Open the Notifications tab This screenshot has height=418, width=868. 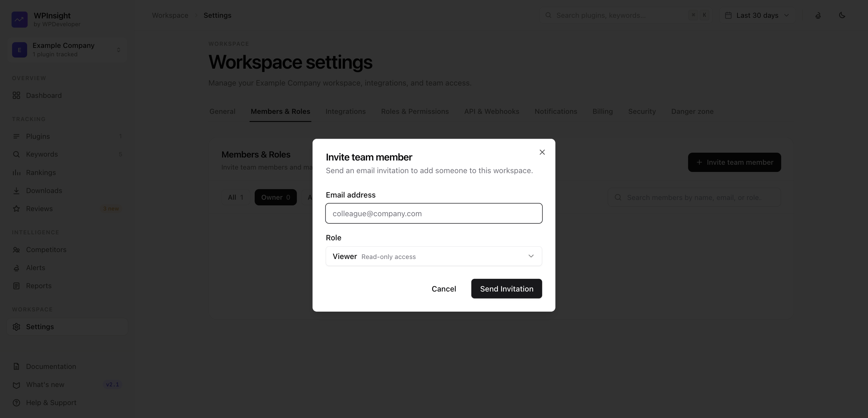[x=556, y=111]
